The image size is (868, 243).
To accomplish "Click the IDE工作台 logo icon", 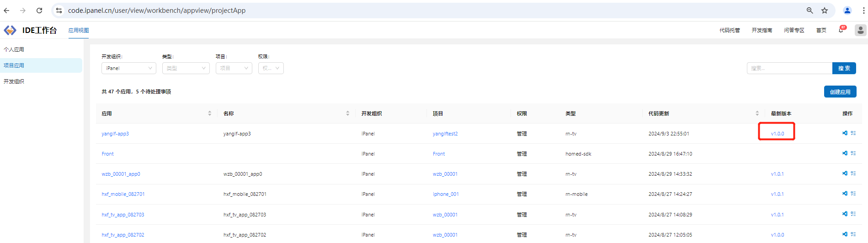I will (x=10, y=30).
